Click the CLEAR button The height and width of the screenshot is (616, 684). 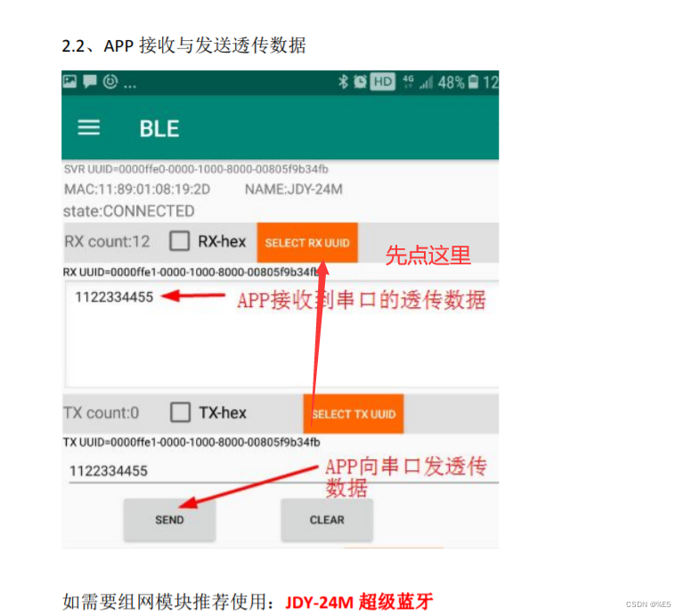[x=327, y=520]
